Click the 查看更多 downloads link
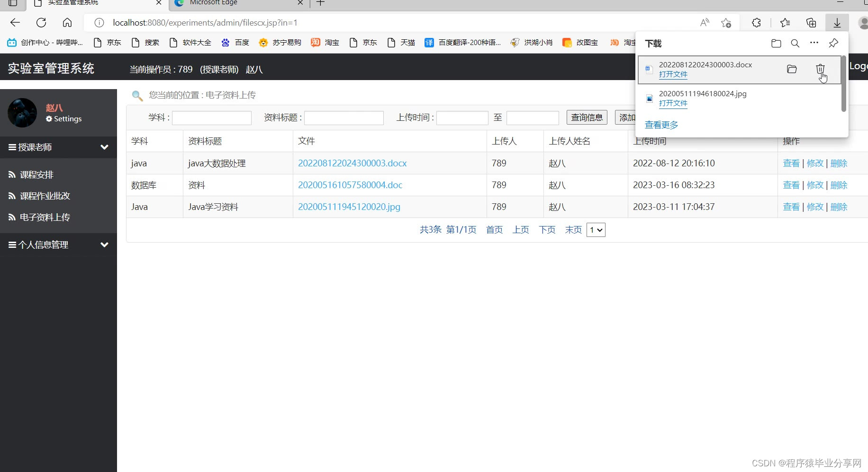The image size is (868, 472). (661, 125)
